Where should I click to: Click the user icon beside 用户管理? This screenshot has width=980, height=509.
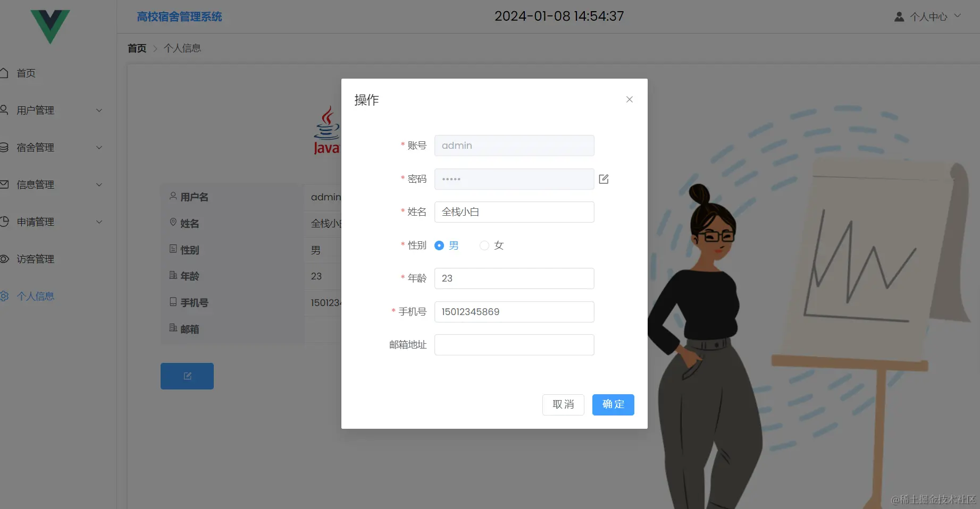4,110
